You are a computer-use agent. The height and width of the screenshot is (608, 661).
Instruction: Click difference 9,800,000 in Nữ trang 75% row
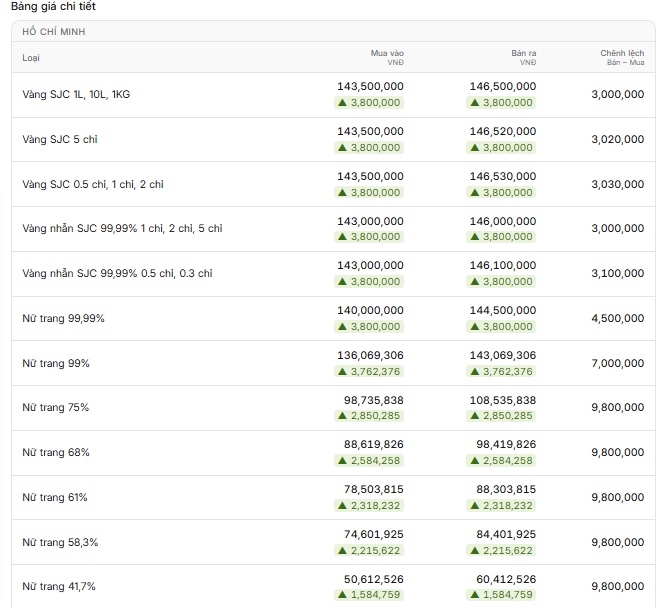click(x=618, y=407)
